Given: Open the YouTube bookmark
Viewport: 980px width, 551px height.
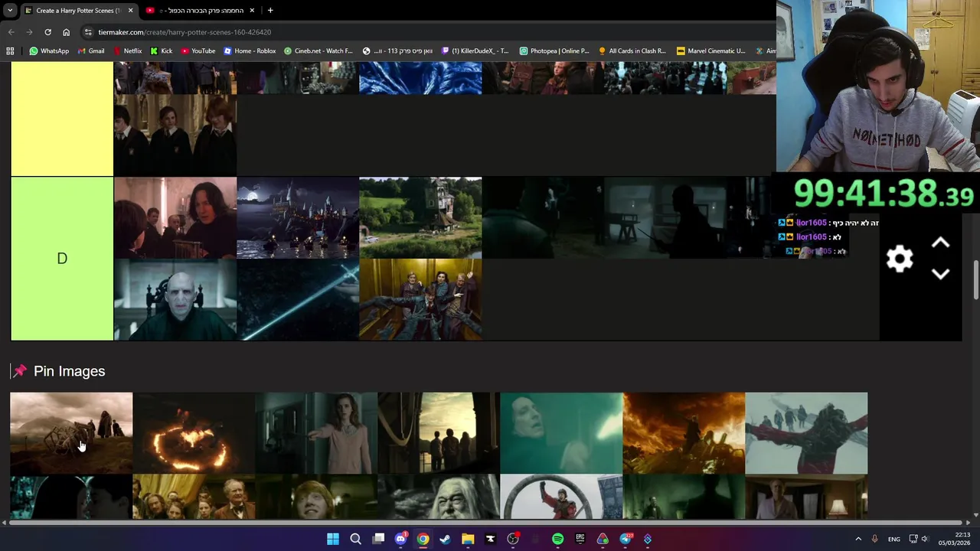Looking at the screenshot, I should pos(198,51).
